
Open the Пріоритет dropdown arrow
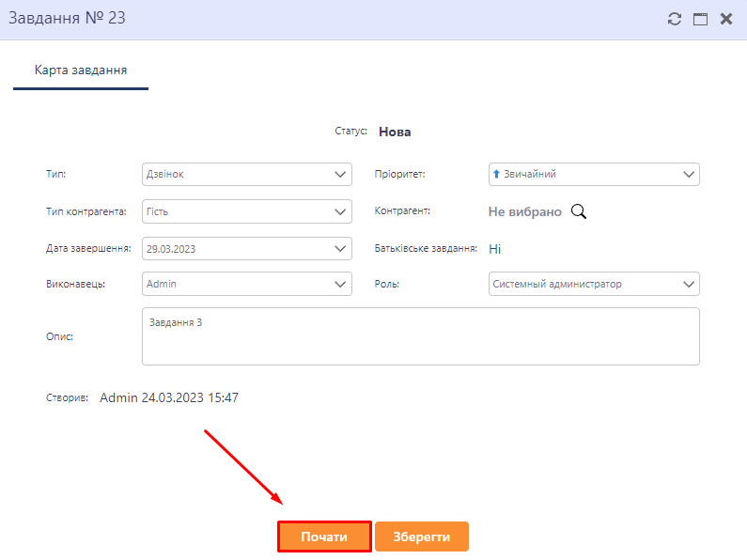pyautogui.click(x=689, y=175)
